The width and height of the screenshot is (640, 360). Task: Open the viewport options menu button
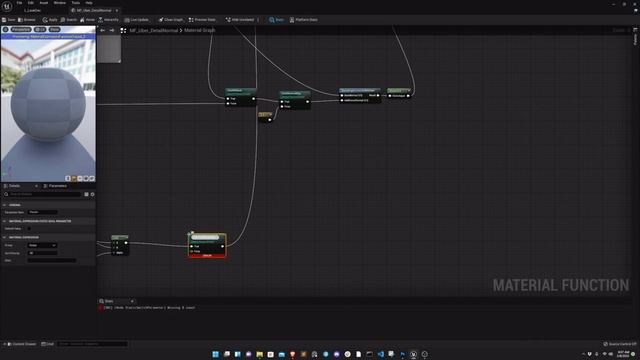pos(5,29)
